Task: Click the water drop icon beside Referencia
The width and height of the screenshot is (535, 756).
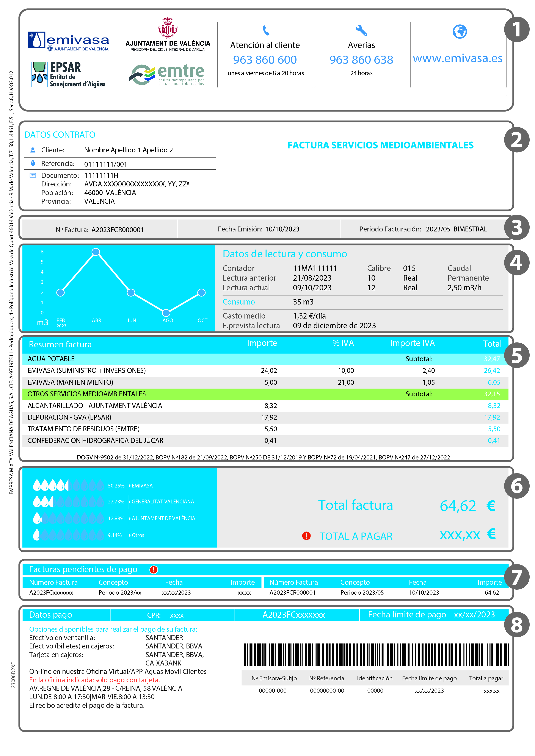Action: tap(33, 163)
